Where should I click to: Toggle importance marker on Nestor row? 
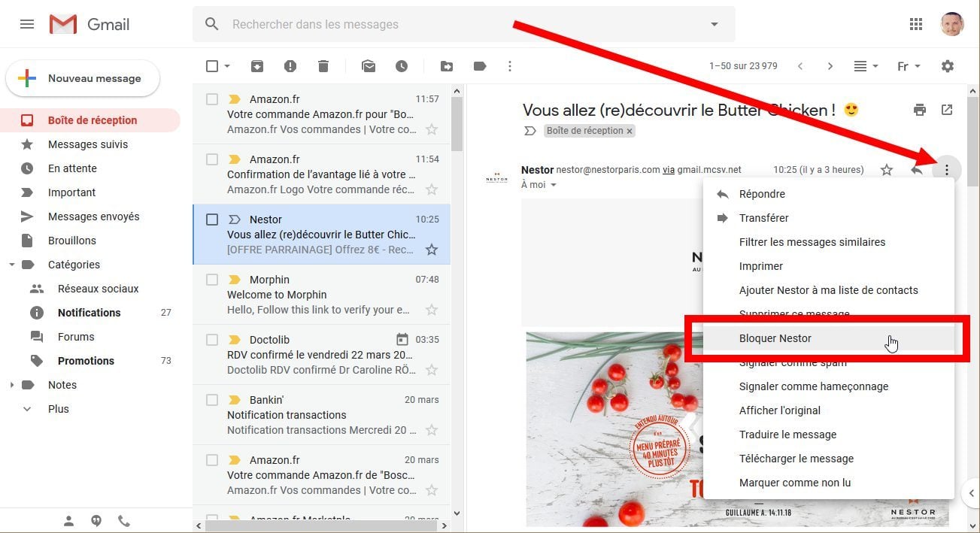click(234, 220)
